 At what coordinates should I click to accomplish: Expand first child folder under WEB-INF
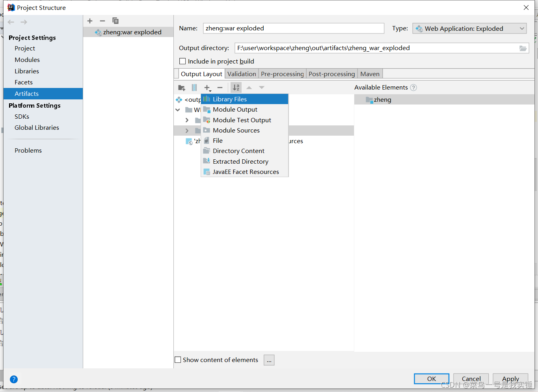(x=187, y=120)
